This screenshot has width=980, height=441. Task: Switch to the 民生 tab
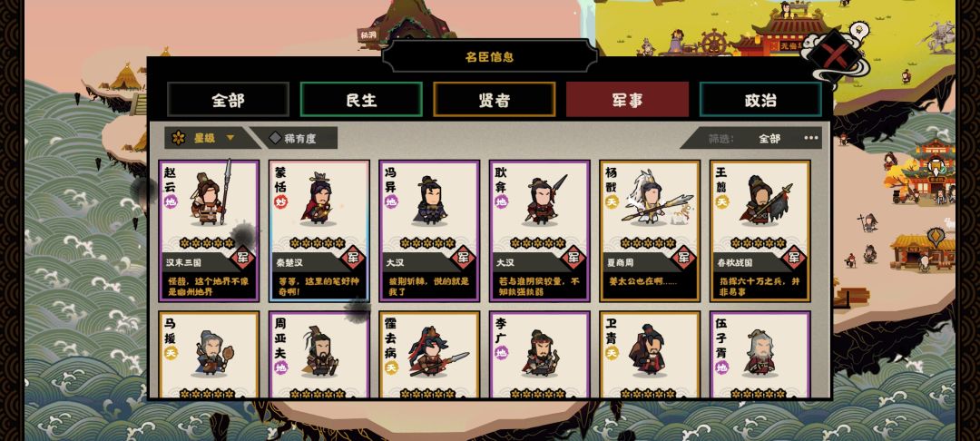coord(361,99)
